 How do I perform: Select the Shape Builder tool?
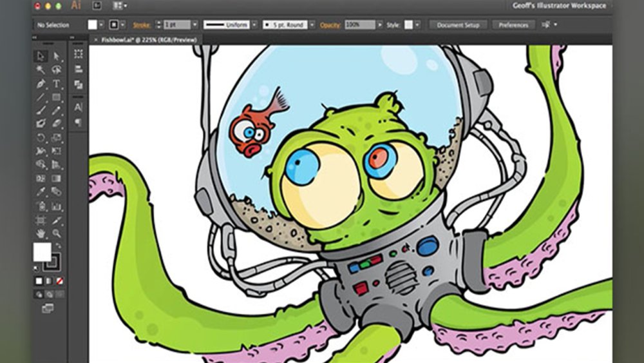[41, 164]
